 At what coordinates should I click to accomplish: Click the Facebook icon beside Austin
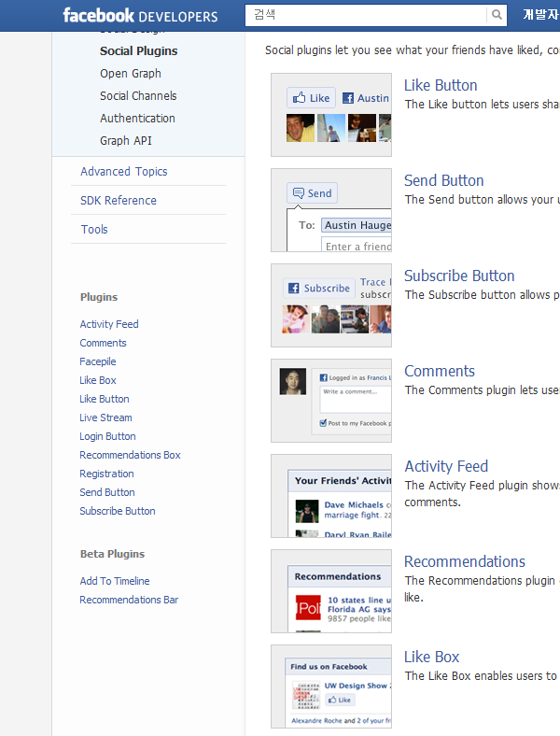[x=348, y=98]
